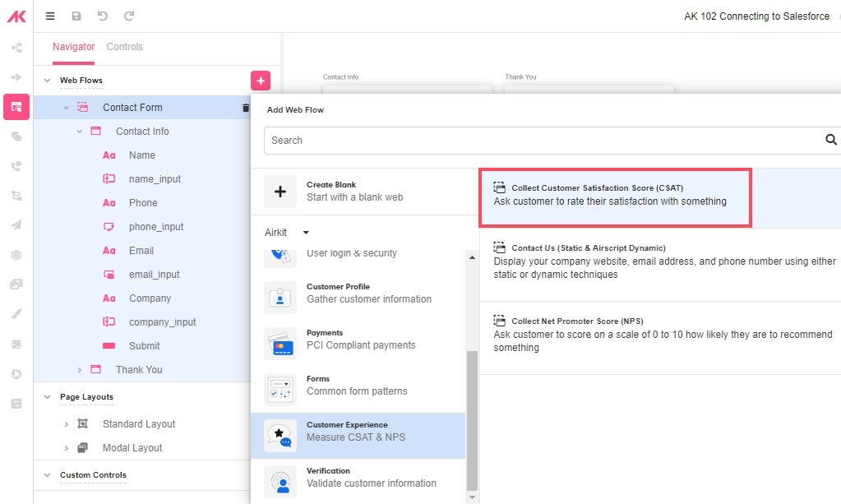Open the Airkit source dropdown
This screenshot has height=504, width=841.
287,232
